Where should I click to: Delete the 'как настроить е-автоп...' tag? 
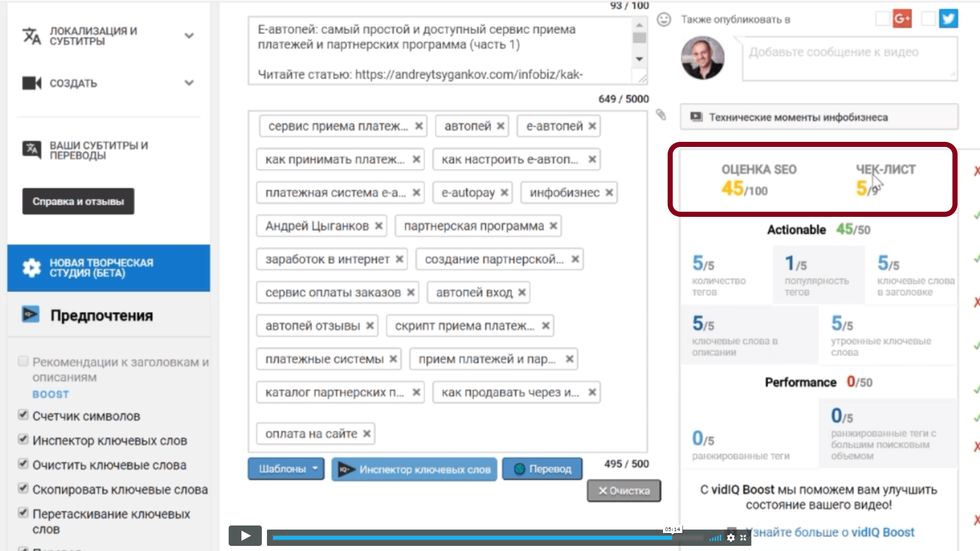coord(592,159)
